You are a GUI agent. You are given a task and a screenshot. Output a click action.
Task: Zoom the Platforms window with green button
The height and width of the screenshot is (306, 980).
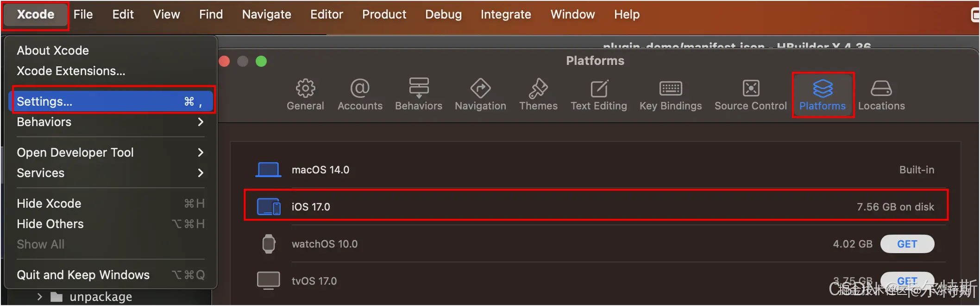tap(261, 61)
